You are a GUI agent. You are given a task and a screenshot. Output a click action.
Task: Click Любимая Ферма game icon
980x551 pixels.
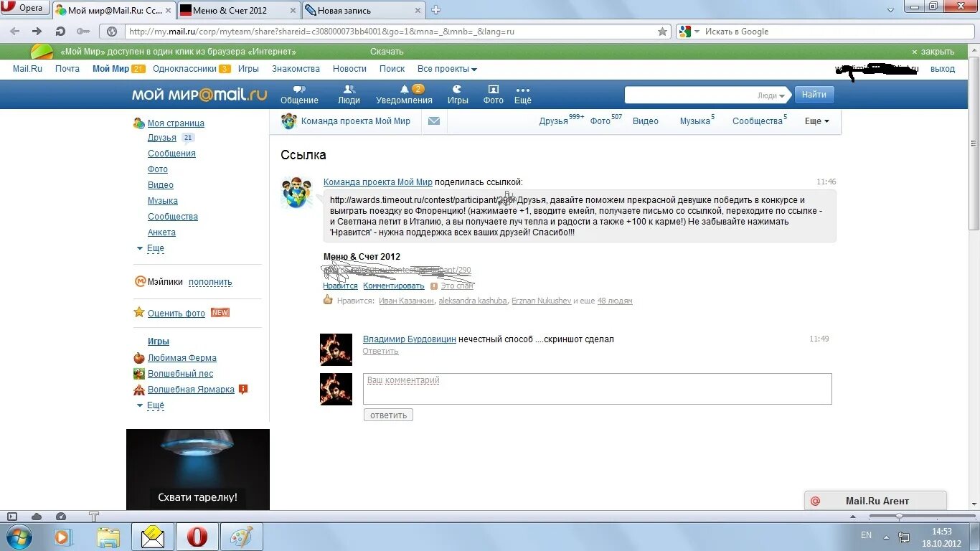tap(139, 358)
